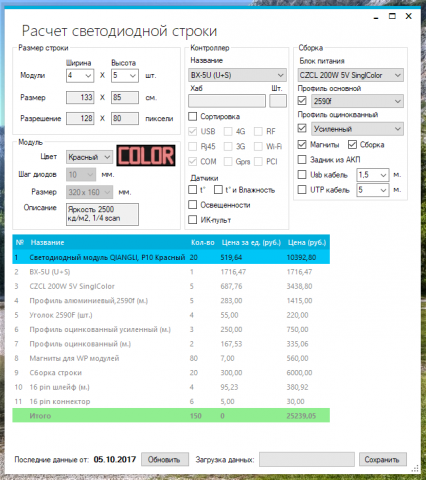Image resolution: width=426 pixels, height=480 pixels.
Task: Select the 16 pin коннектор row
Action: 171,401
